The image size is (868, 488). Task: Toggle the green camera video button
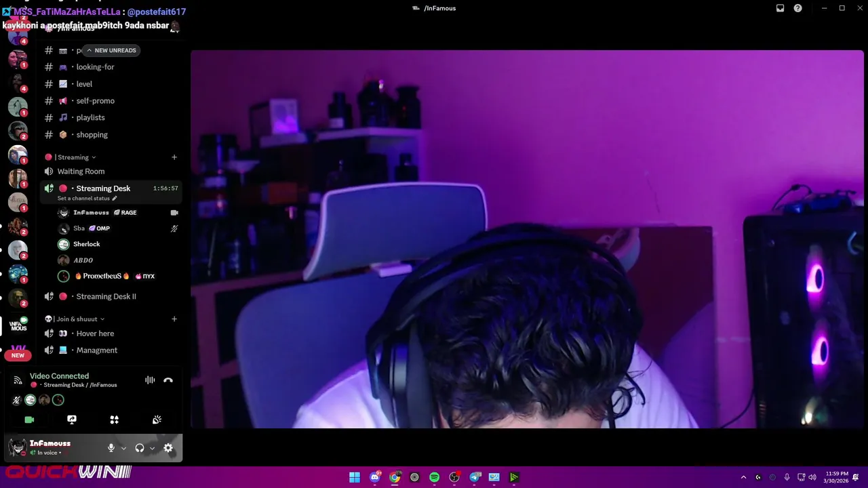(x=29, y=420)
